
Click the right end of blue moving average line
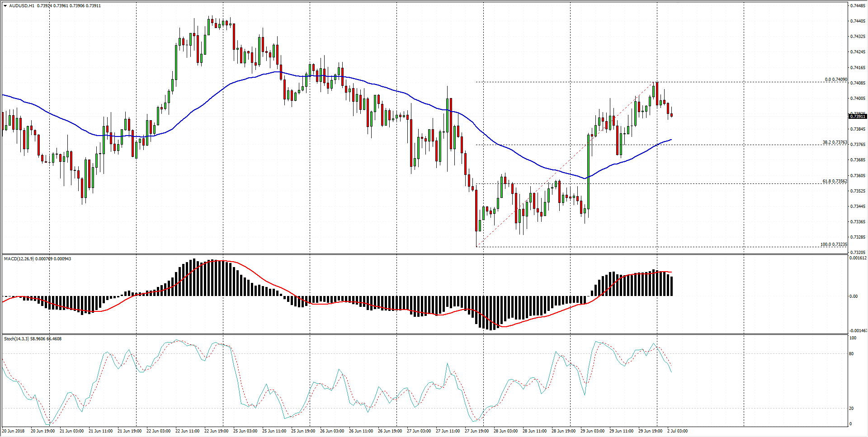671,140
